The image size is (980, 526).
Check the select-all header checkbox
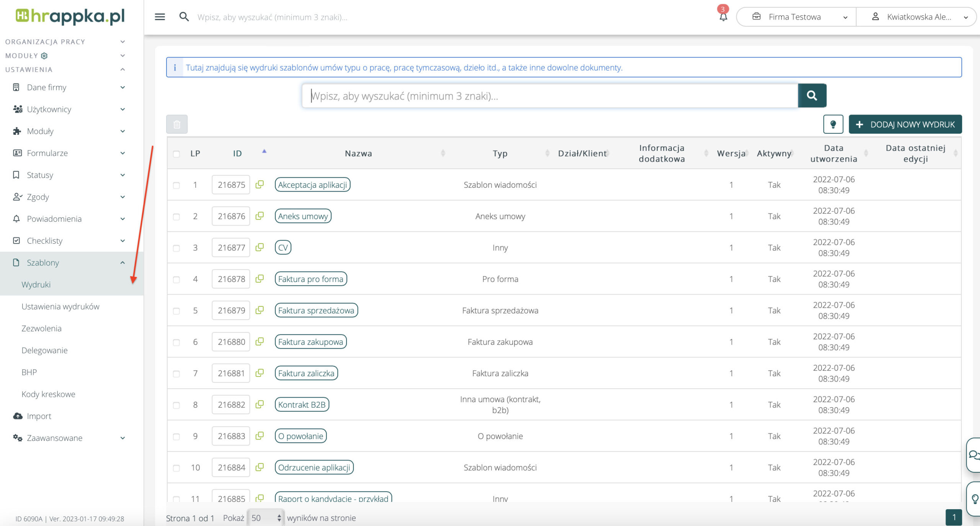(x=176, y=154)
